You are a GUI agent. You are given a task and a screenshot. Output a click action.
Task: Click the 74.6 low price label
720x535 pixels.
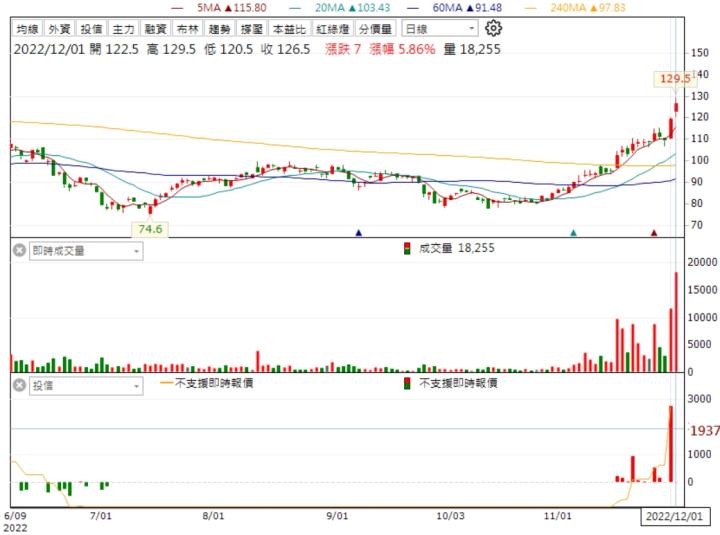(x=150, y=229)
